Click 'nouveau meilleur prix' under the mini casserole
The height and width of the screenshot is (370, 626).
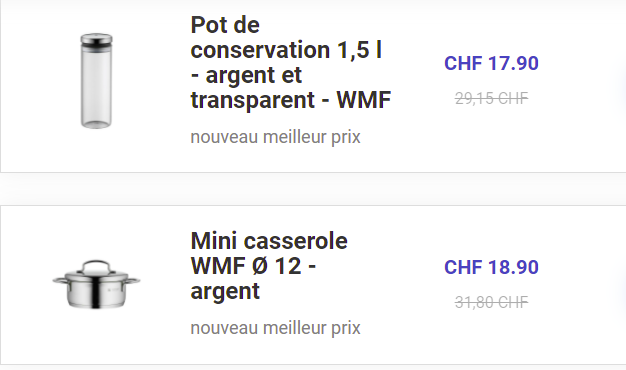275,328
